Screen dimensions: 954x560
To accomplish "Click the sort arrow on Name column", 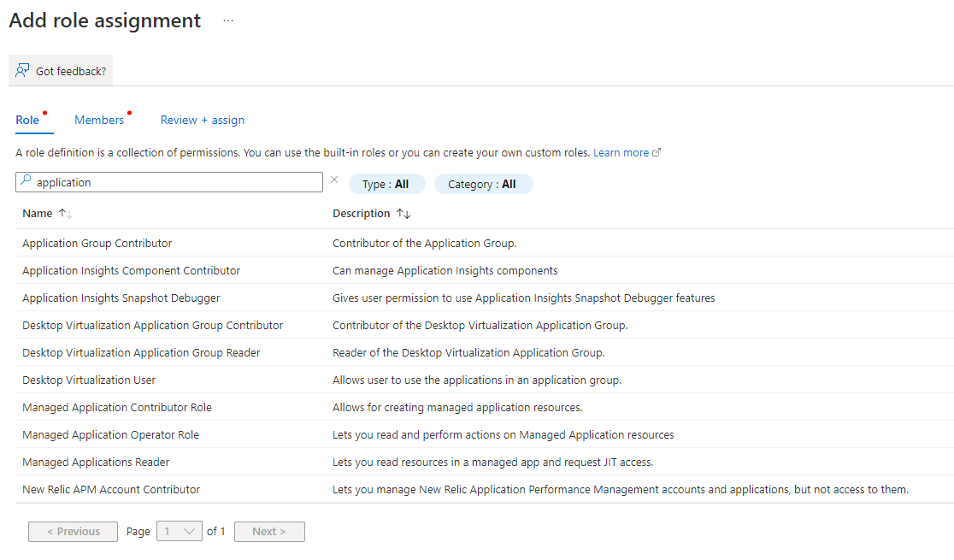I will click(x=64, y=213).
